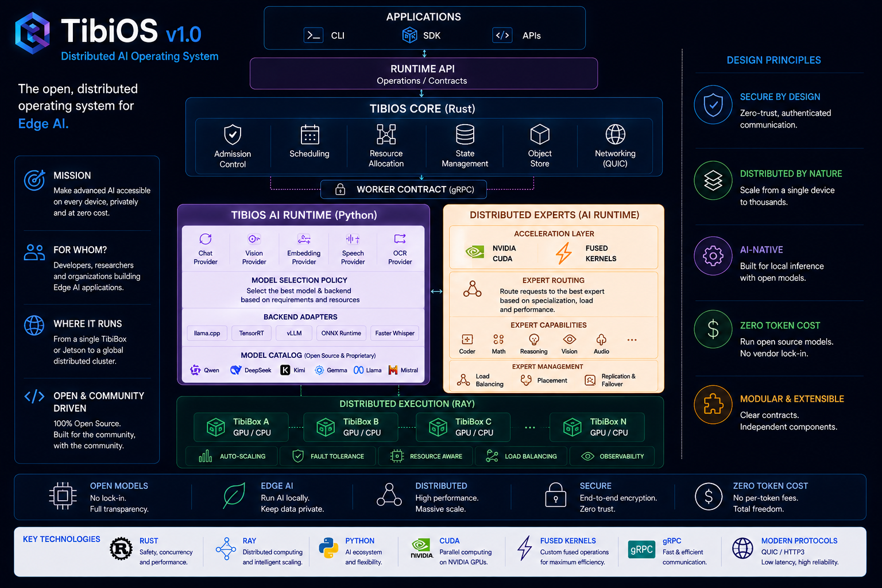Click the Rust logo in Key Technologies
This screenshot has width=882, height=588.
(121, 550)
